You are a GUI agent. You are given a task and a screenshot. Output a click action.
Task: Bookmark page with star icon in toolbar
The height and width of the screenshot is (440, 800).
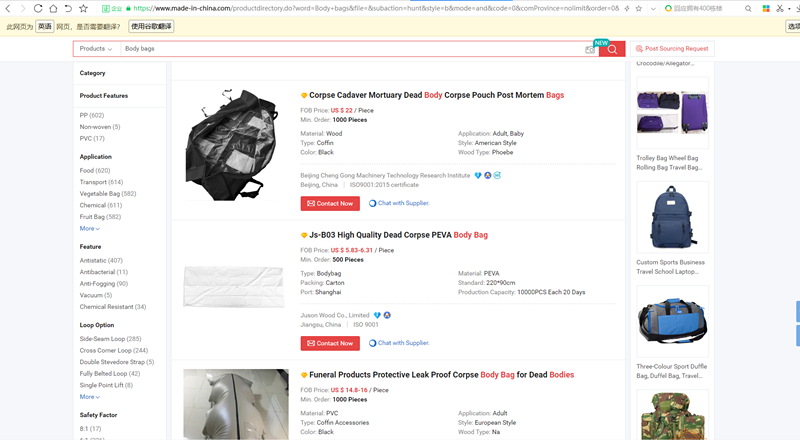[x=84, y=8]
